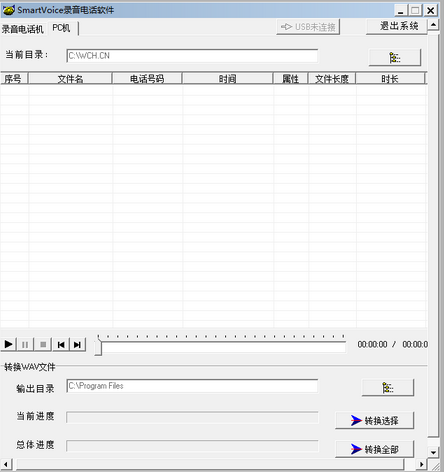444x472 pixels.
Task: Click the 时长 column header
Action: click(x=390, y=79)
